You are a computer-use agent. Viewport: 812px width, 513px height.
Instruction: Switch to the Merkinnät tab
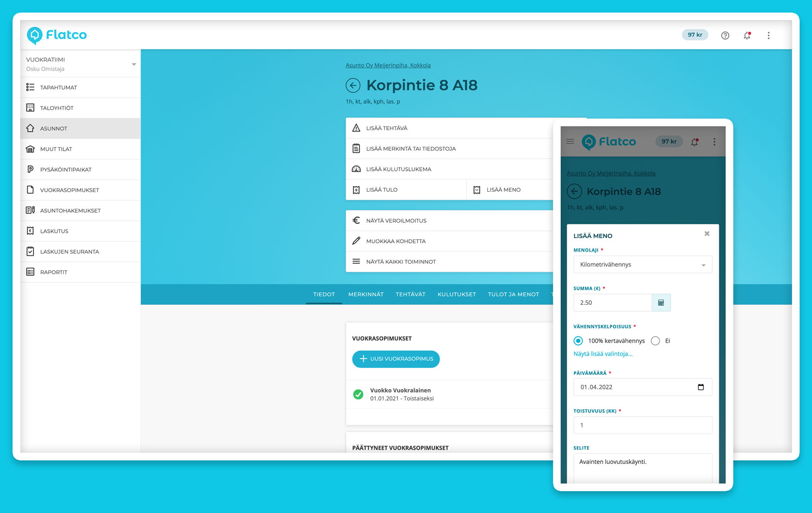(x=366, y=294)
